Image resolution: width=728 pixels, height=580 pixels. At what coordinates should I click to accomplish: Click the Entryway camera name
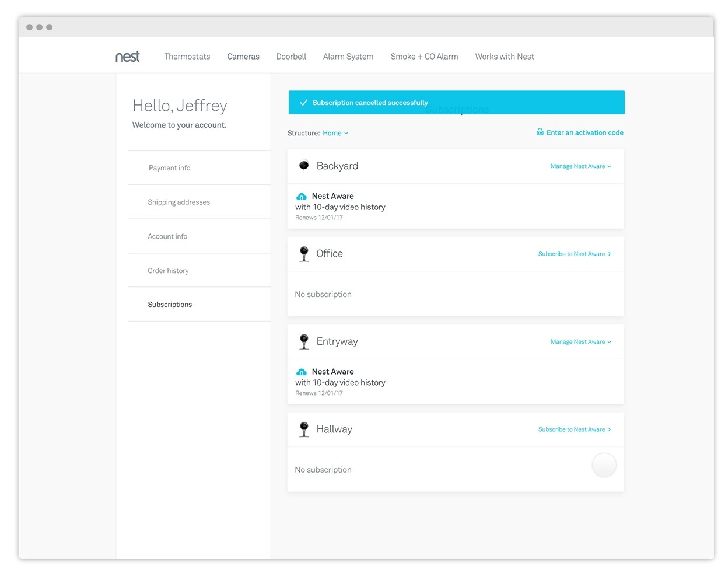[x=337, y=341]
